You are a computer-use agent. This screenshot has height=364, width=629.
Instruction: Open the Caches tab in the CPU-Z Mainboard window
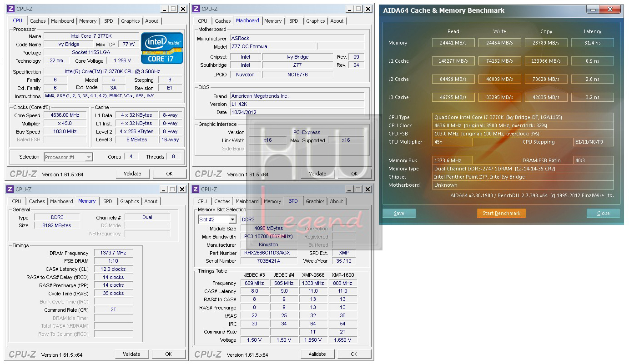[223, 21]
